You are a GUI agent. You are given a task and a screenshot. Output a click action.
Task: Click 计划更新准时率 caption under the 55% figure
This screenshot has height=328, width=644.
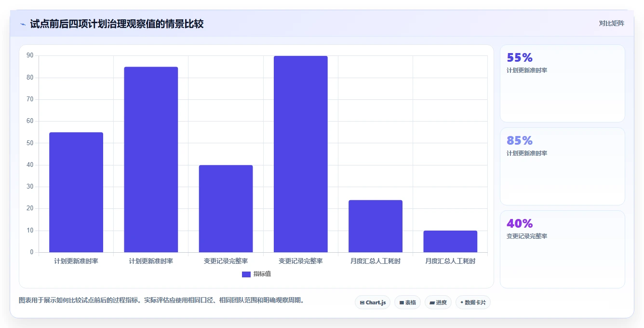coord(527,70)
